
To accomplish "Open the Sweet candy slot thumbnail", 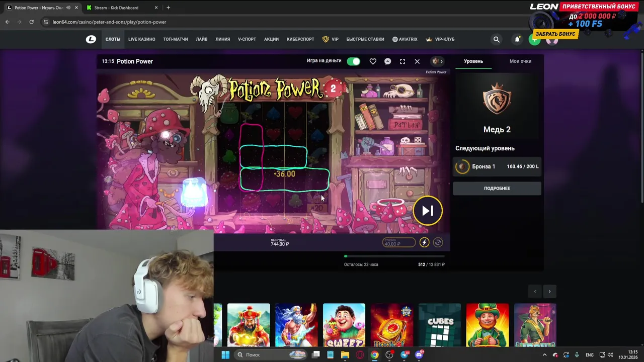I will click(344, 325).
